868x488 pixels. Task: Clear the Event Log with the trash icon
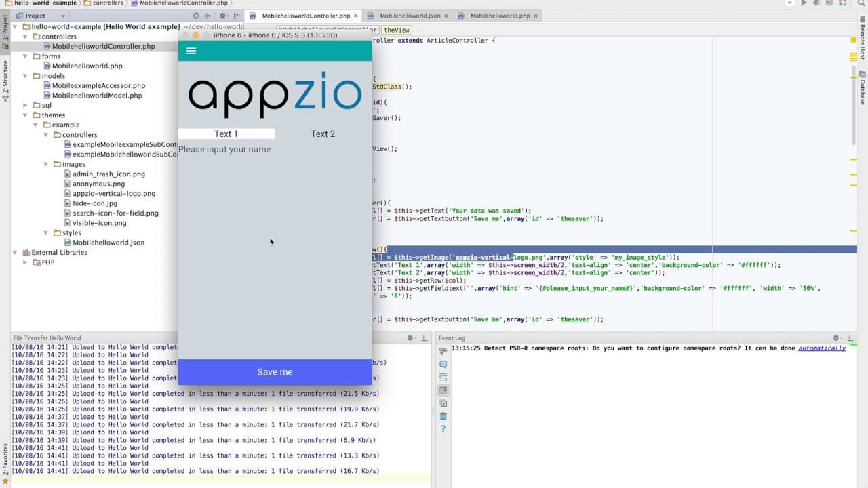443,416
